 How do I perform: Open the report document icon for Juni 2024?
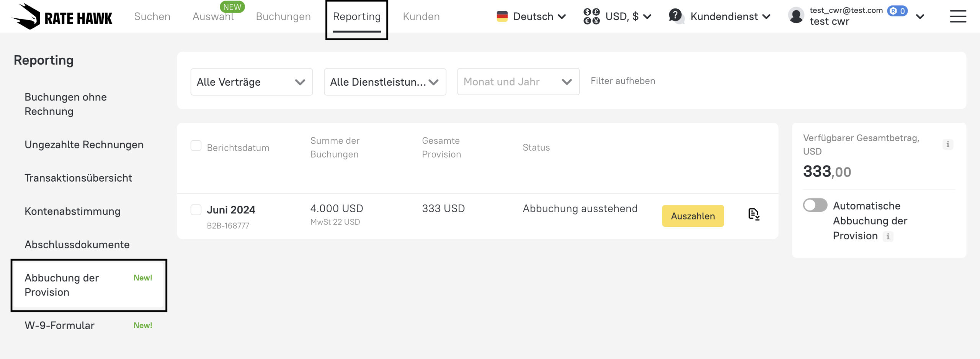pos(753,214)
